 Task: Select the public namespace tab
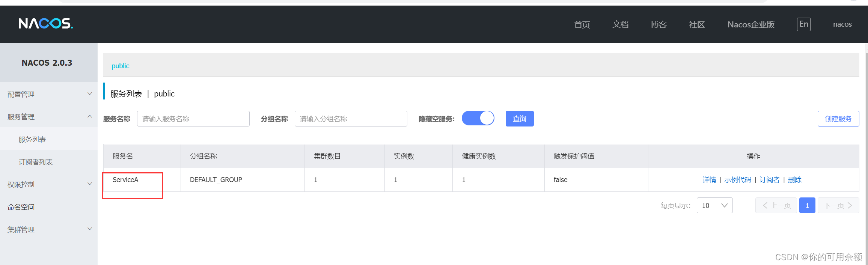[x=120, y=66]
